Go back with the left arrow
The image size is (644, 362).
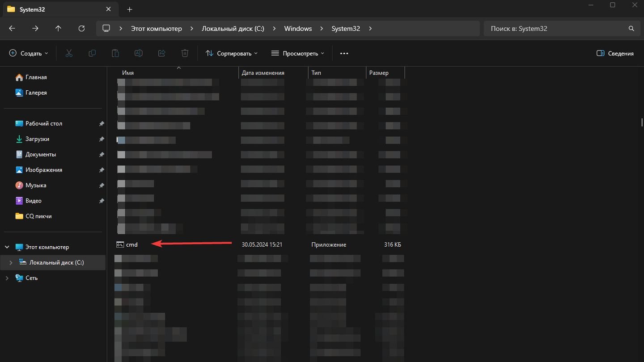click(x=12, y=28)
